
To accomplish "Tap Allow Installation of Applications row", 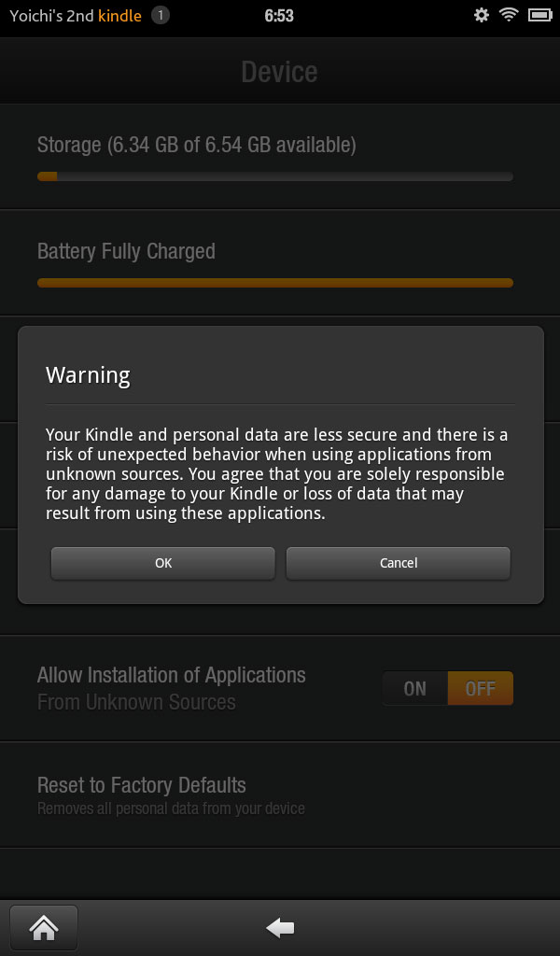I will [x=280, y=688].
